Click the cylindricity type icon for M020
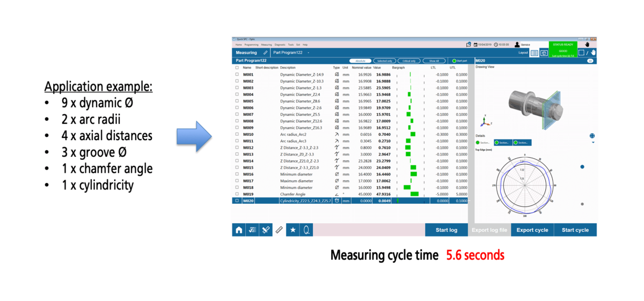 click(337, 201)
